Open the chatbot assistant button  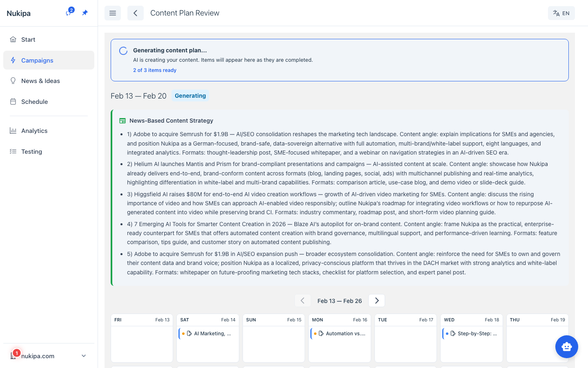pos(566,347)
